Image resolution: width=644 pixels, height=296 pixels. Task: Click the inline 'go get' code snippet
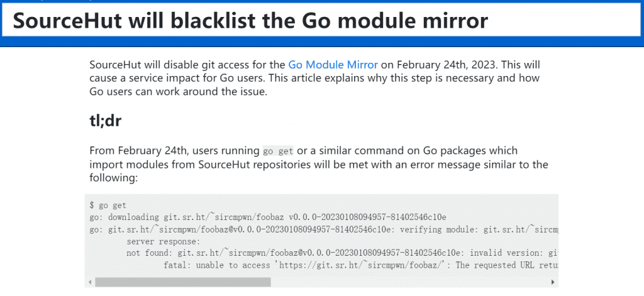pyautogui.click(x=278, y=151)
